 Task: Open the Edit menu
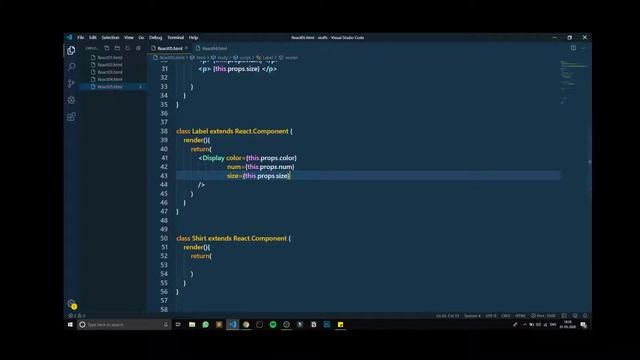pyautogui.click(x=93, y=38)
